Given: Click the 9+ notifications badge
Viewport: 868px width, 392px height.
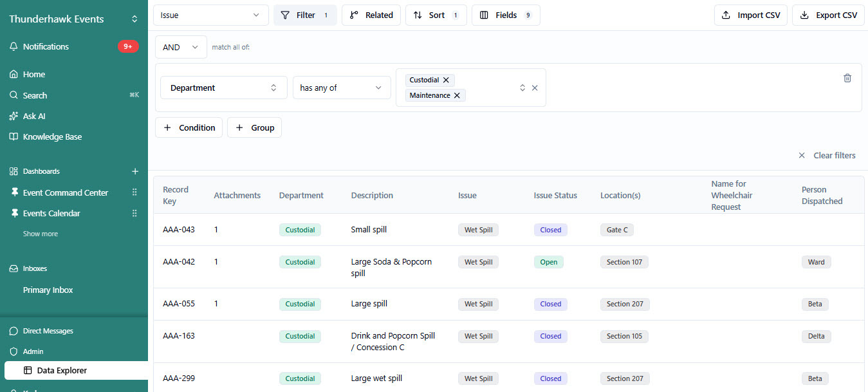Looking at the screenshot, I should (128, 46).
